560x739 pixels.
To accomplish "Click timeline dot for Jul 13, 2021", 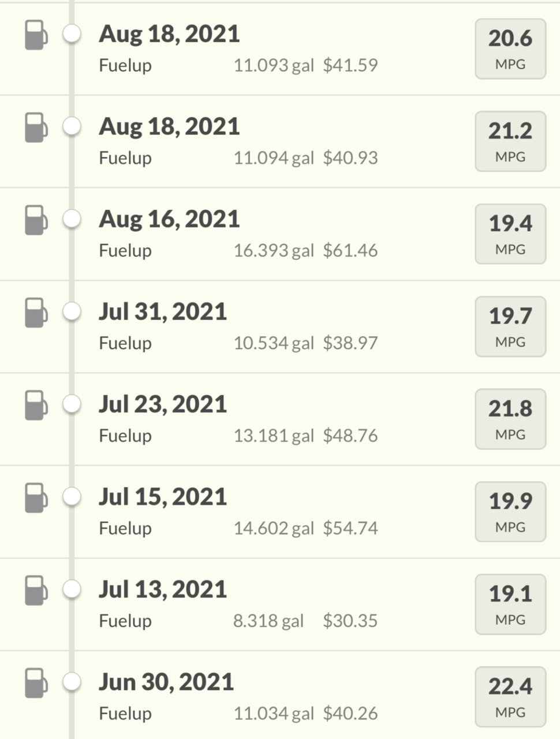I will pos(72,589).
